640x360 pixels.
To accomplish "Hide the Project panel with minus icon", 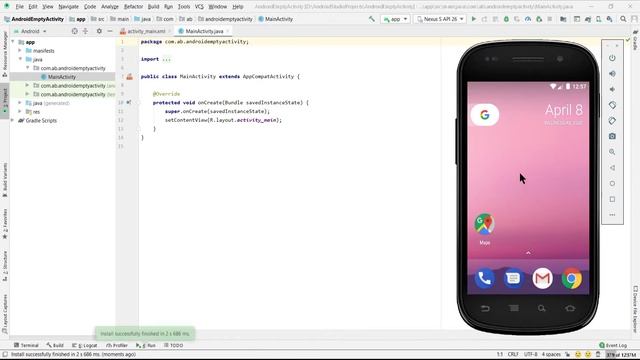I will [110, 31].
